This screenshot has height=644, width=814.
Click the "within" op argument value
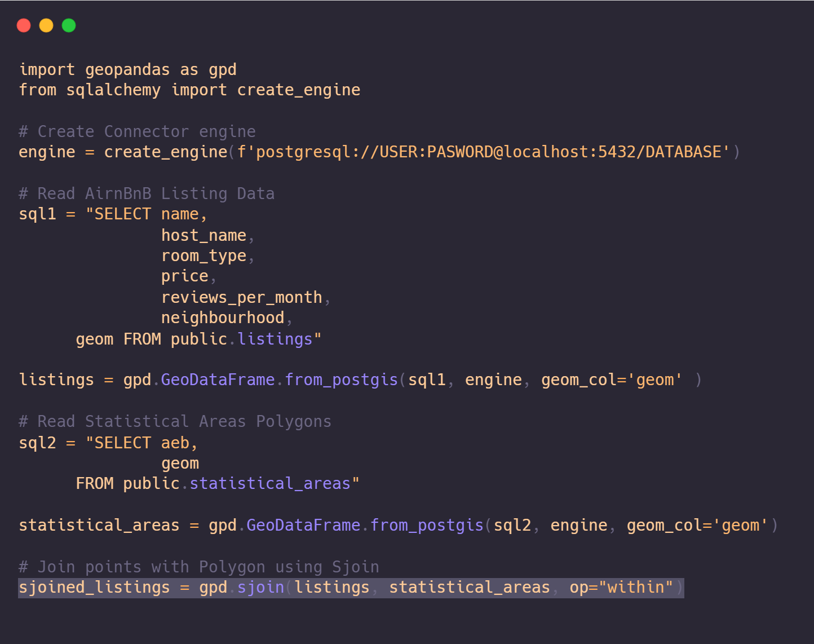point(636,588)
